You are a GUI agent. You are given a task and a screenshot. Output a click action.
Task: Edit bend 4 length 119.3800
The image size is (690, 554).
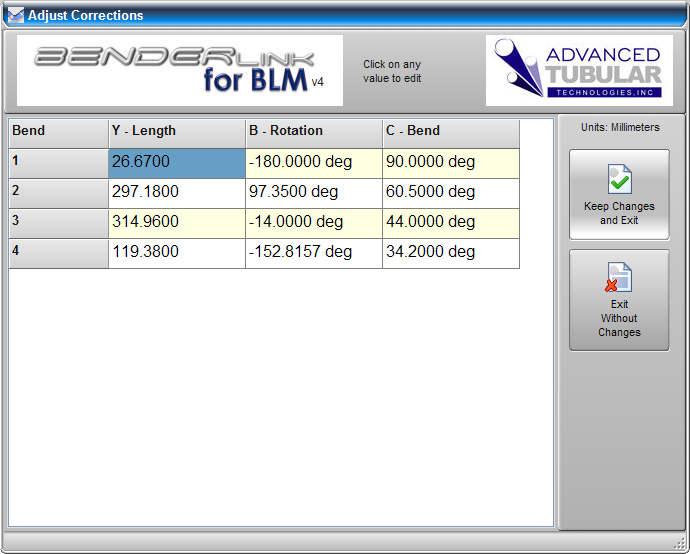coord(176,252)
